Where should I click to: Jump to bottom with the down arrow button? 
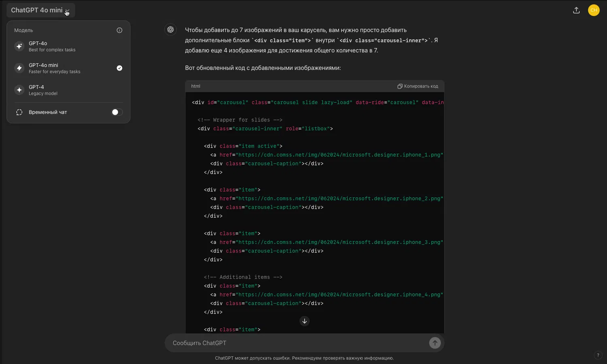click(x=304, y=321)
